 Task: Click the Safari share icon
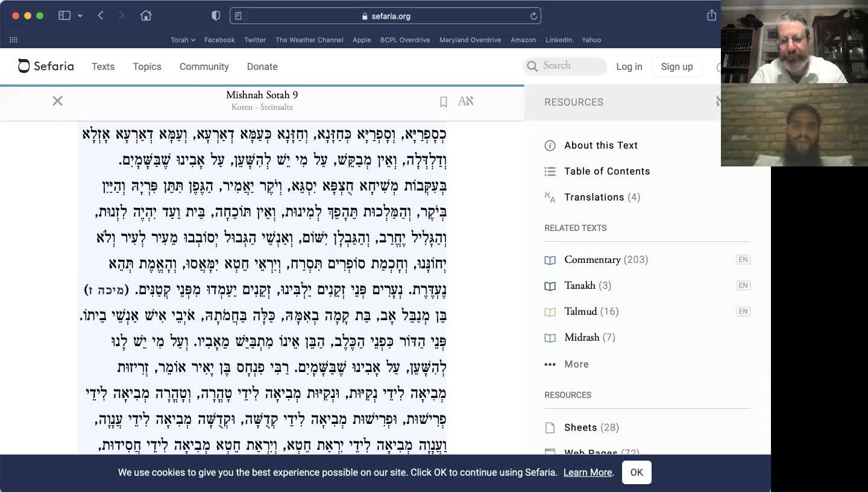pyautogui.click(x=712, y=15)
